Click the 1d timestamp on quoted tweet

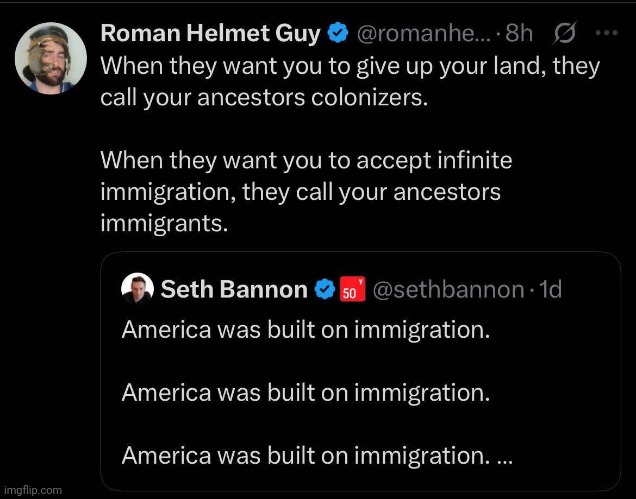(x=550, y=290)
